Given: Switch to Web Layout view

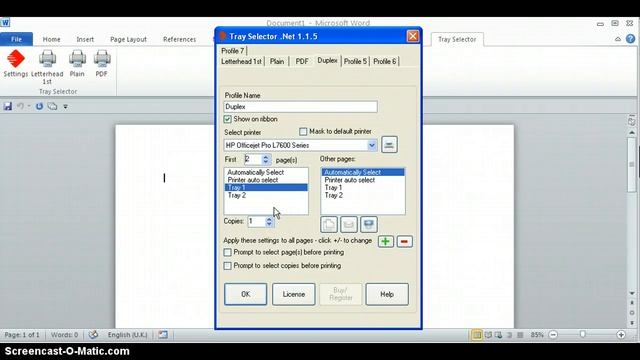Looking at the screenshot, I should pyautogui.click(x=498, y=335).
